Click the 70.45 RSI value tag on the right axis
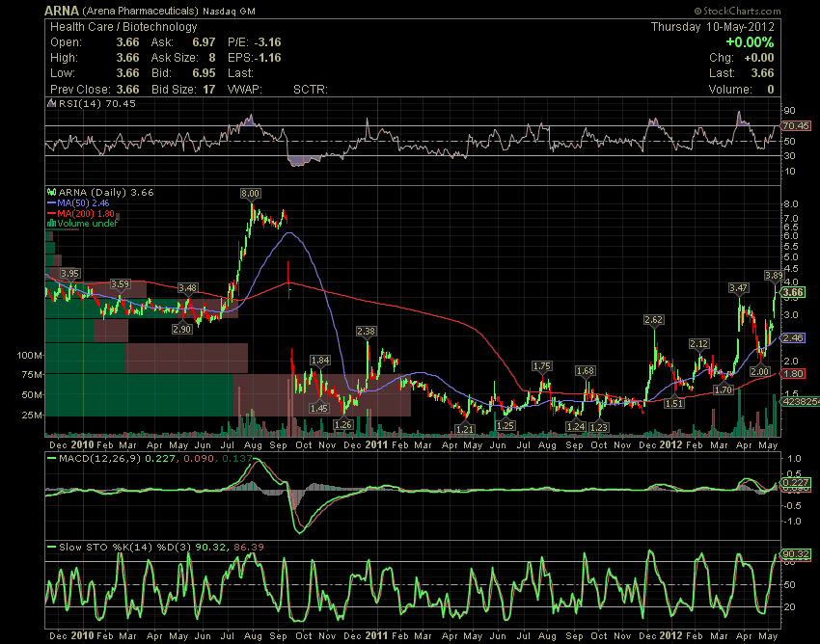The width and height of the screenshot is (820, 644). 796,125
